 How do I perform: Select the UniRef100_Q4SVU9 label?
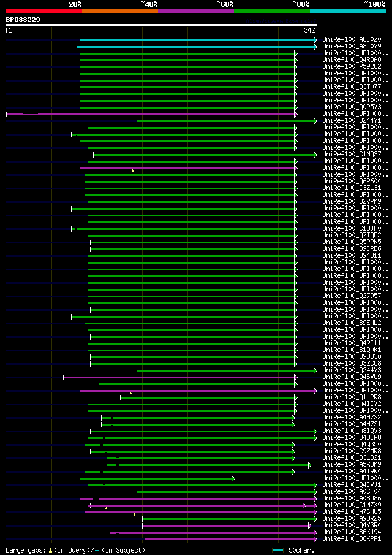tap(352, 377)
